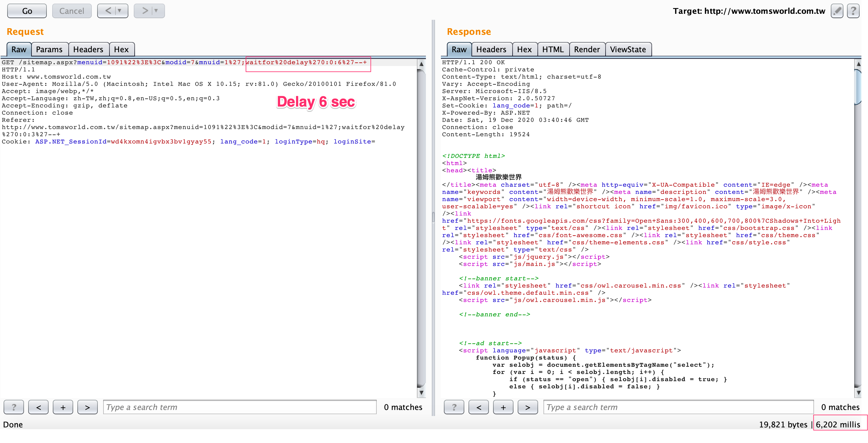This screenshot has height=443, width=868.
Task: Select the Request Raw tab
Action: coord(19,49)
